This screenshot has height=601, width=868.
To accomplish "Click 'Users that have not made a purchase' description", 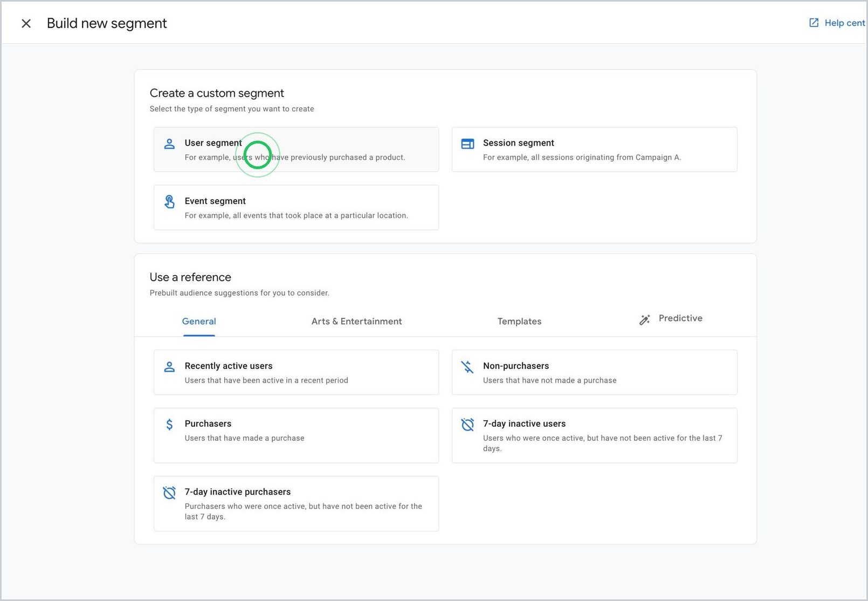I will [549, 380].
